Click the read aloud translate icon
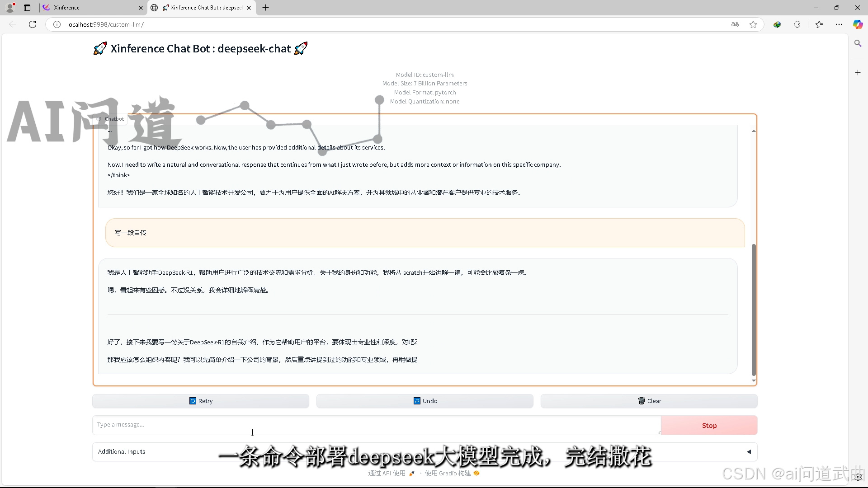 735,24
